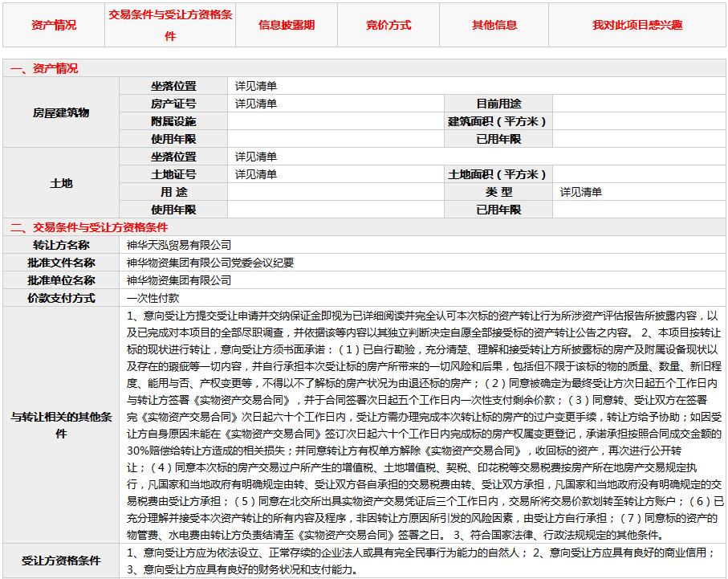Click the 土地证号 label
728x579 pixels.
(x=173, y=174)
